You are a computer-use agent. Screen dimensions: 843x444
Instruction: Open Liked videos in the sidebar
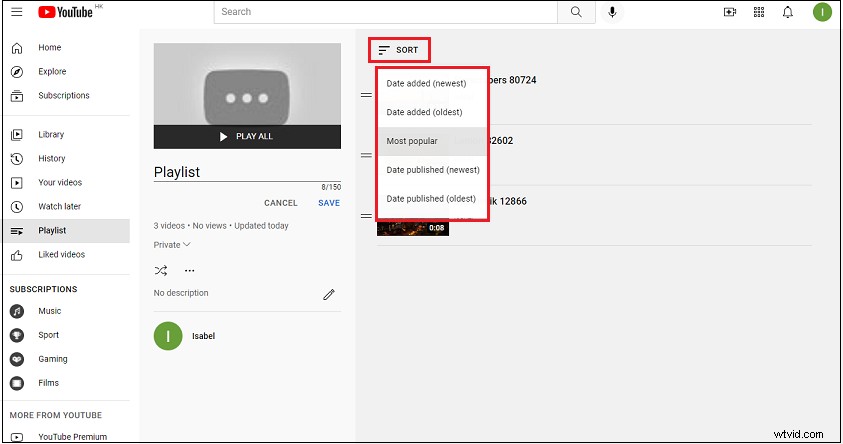tap(61, 255)
